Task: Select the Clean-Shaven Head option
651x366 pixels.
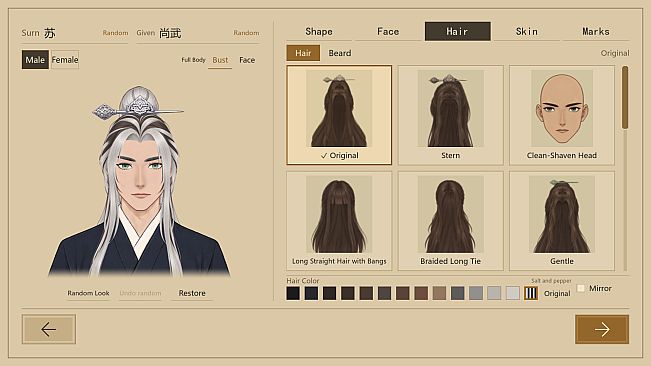Action: (x=562, y=115)
